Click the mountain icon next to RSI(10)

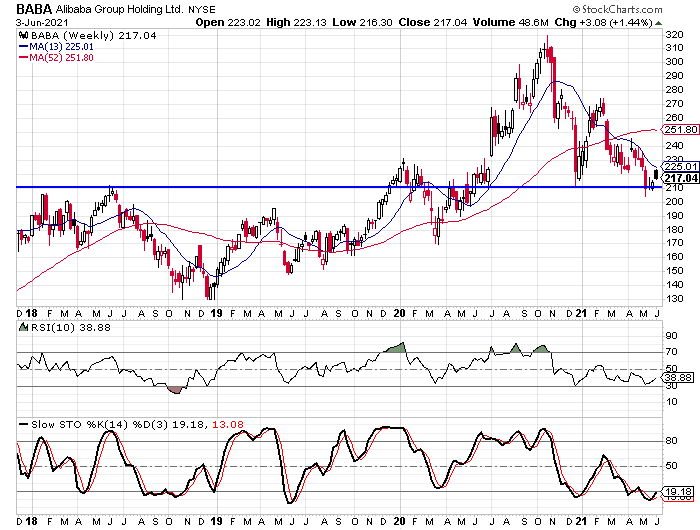click(x=23, y=327)
